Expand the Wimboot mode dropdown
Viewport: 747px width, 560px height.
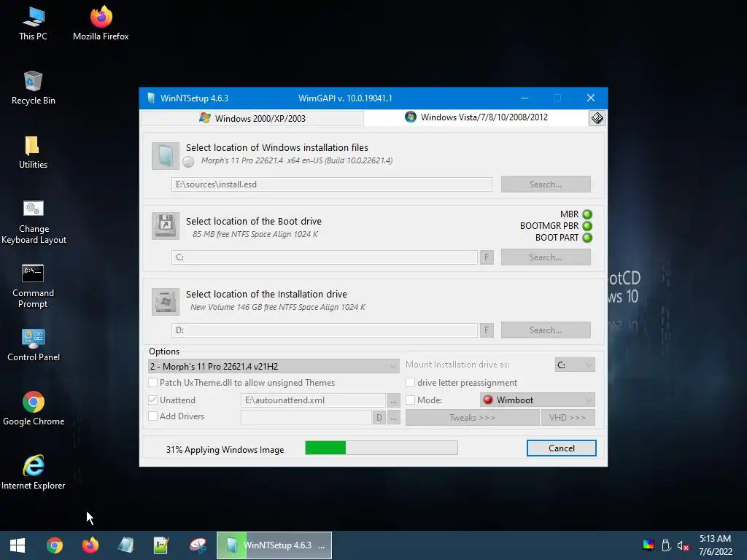point(538,400)
